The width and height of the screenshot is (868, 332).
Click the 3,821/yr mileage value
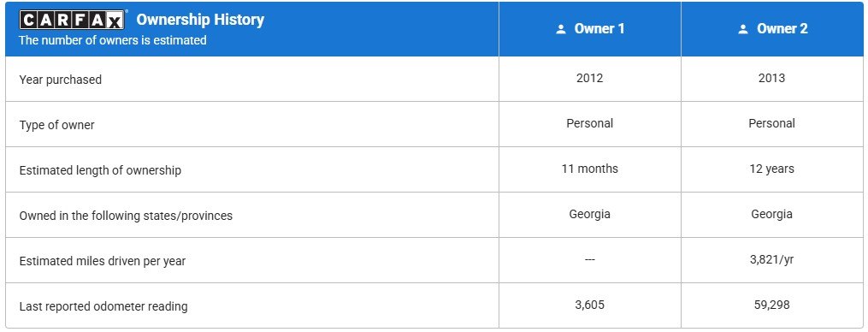point(771,259)
